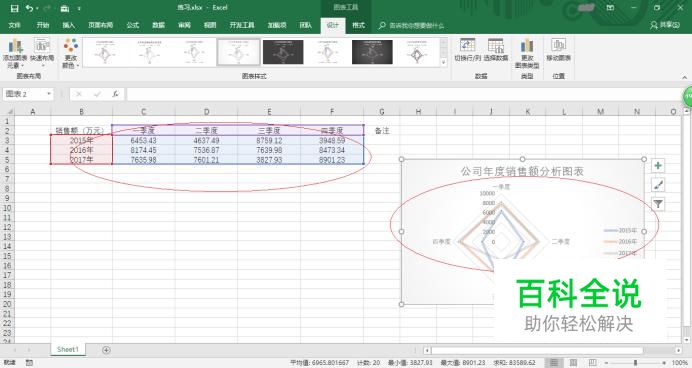Switch to the Formulas tab
The image size is (692, 368).
133,25
